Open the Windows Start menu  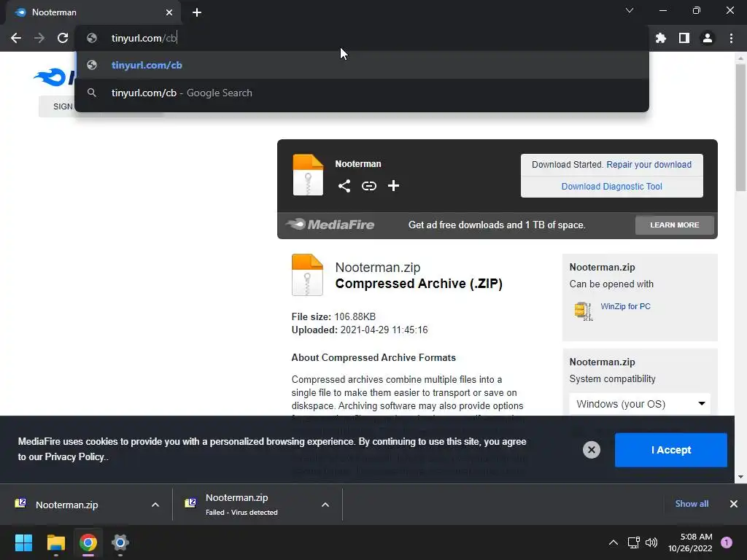23,542
